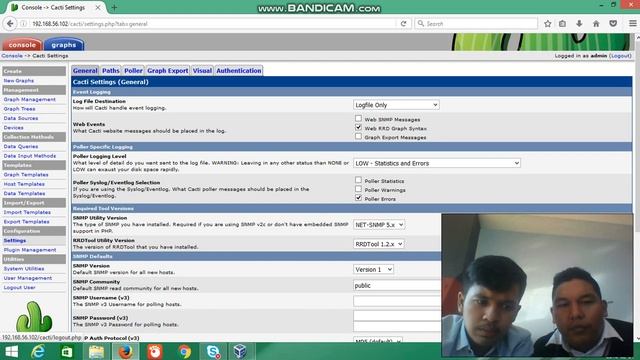640x360 pixels.
Task: Open Devices in the sidebar
Action: tap(13, 128)
